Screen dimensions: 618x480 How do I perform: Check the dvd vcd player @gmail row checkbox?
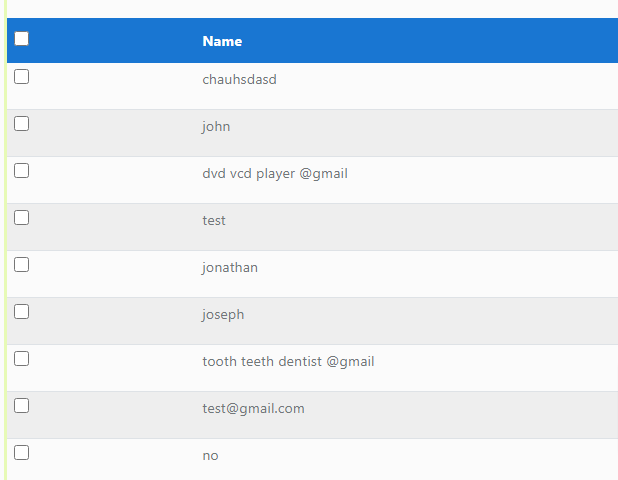click(x=22, y=171)
